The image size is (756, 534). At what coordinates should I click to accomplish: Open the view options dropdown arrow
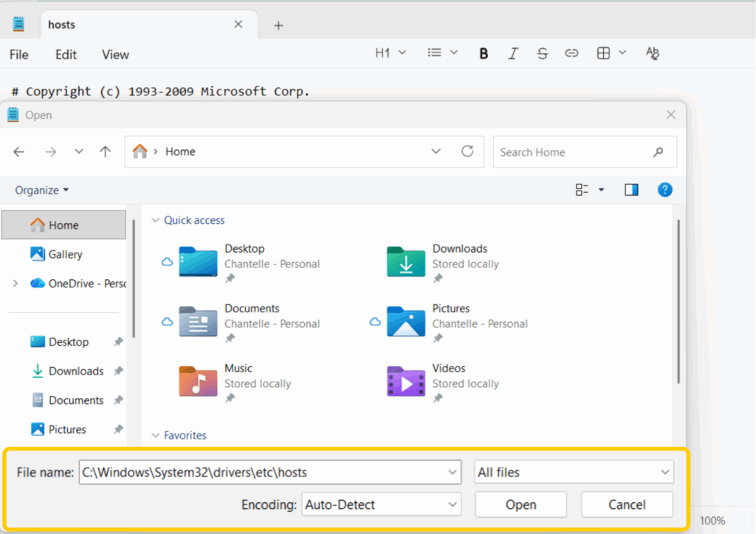601,190
